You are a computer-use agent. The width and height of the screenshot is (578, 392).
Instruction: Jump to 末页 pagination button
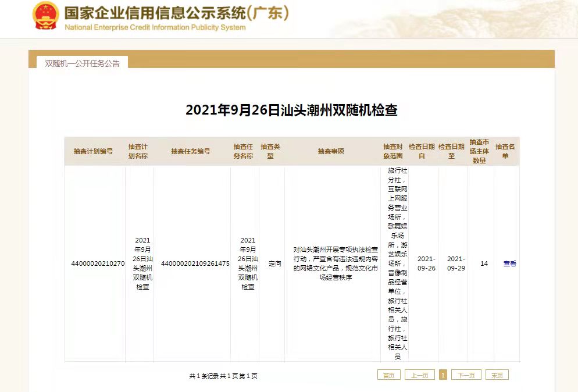(x=497, y=375)
